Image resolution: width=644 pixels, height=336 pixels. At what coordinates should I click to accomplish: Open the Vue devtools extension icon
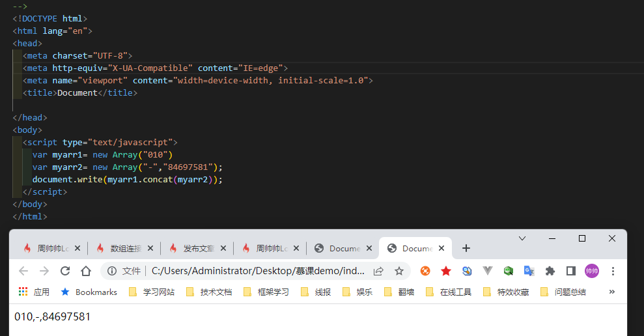(488, 271)
